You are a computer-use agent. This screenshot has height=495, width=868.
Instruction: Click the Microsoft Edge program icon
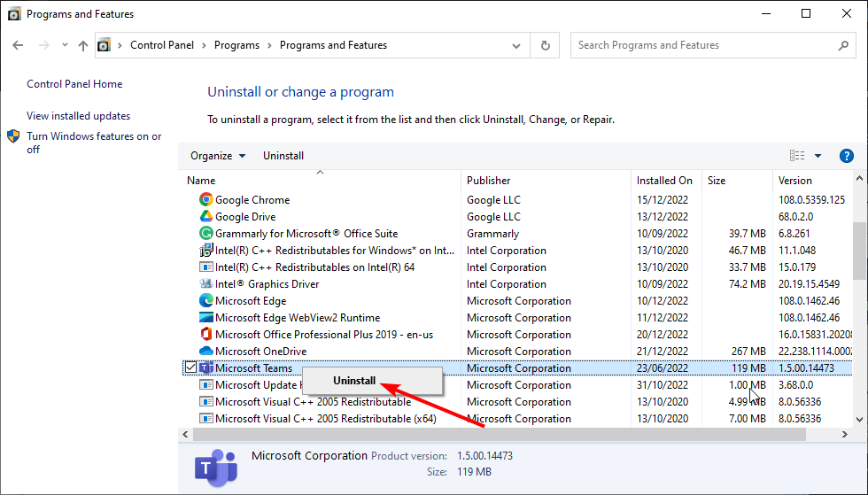pos(205,301)
